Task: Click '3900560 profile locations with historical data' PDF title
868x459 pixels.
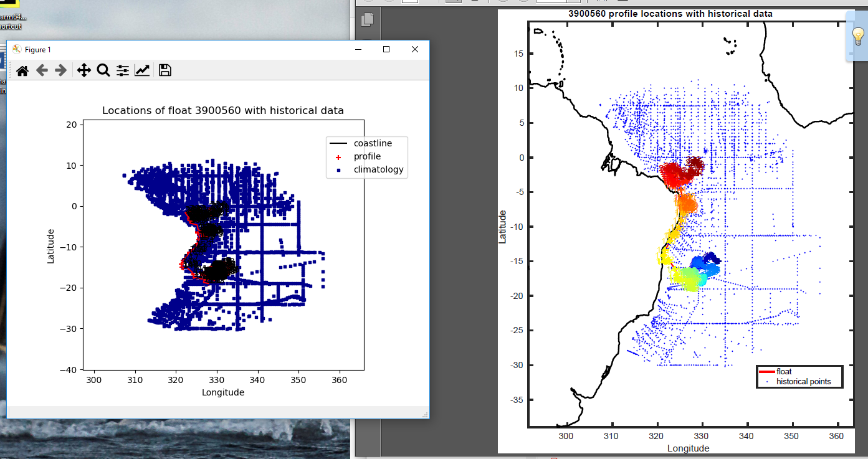Action: [670, 13]
